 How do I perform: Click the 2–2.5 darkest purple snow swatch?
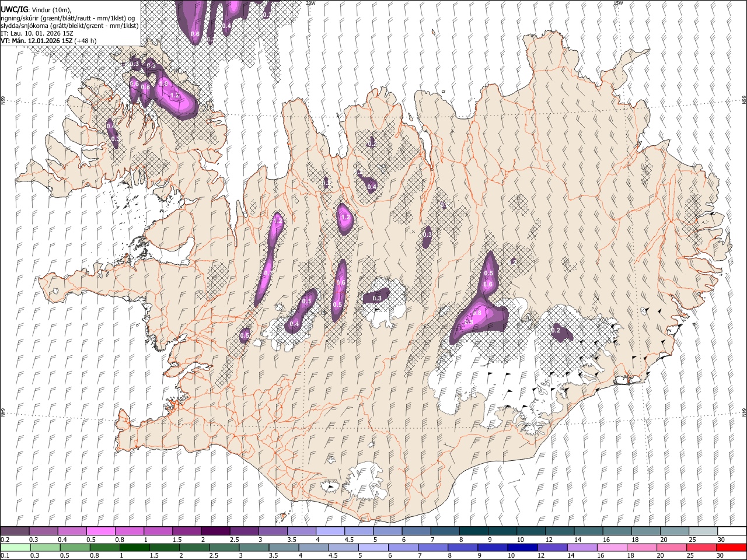coord(215,531)
